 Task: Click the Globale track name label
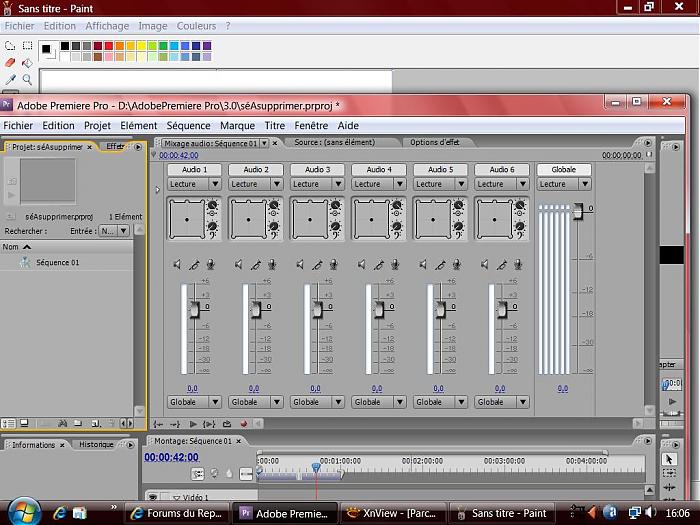[x=564, y=170]
